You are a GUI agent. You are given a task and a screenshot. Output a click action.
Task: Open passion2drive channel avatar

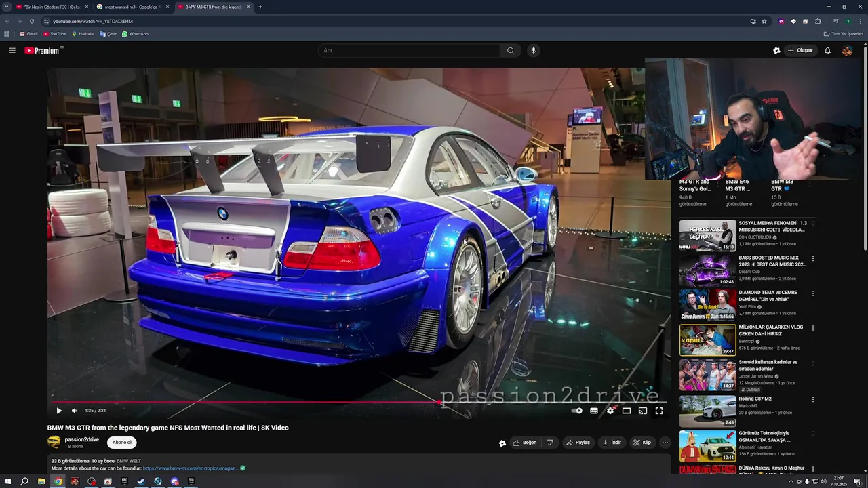coord(54,443)
